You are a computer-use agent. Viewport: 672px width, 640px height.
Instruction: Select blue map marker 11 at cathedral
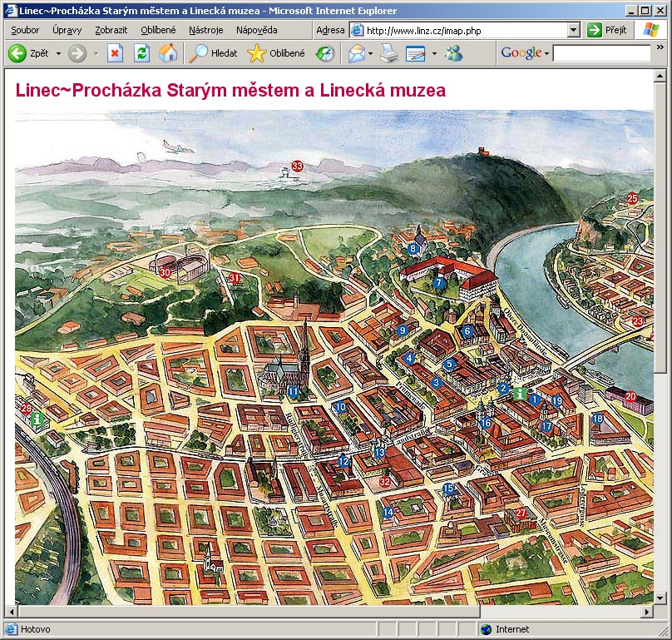point(293,391)
